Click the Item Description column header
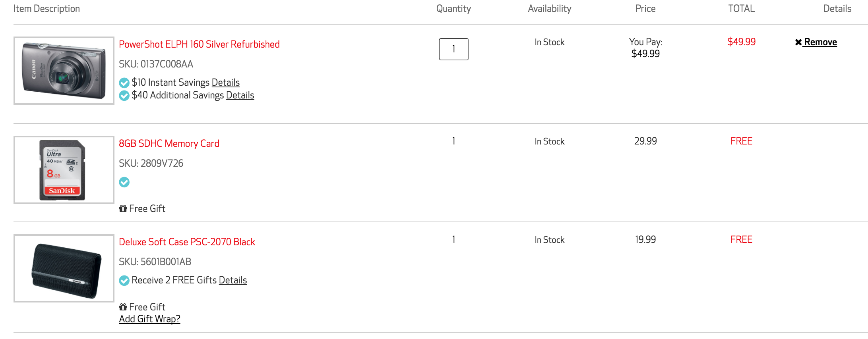 point(46,9)
